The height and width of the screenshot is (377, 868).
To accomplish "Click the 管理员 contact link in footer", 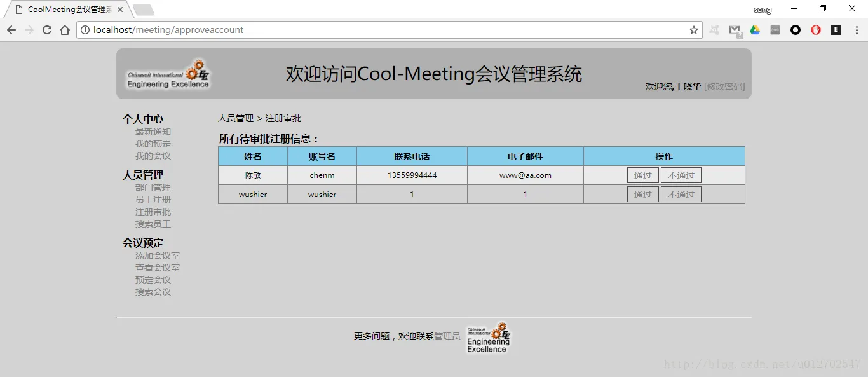I will (x=447, y=336).
